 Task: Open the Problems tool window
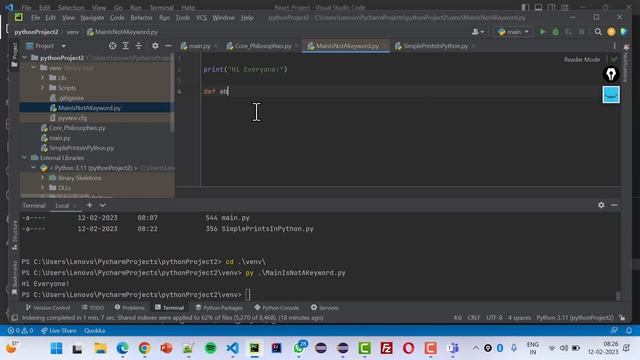pyautogui.click(x=130, y=308)
